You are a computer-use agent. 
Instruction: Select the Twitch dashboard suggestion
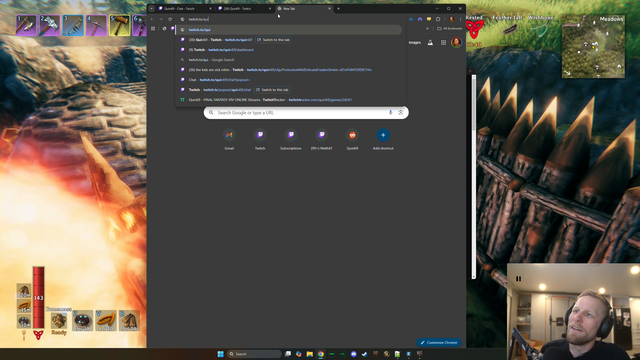click(289, 50)
